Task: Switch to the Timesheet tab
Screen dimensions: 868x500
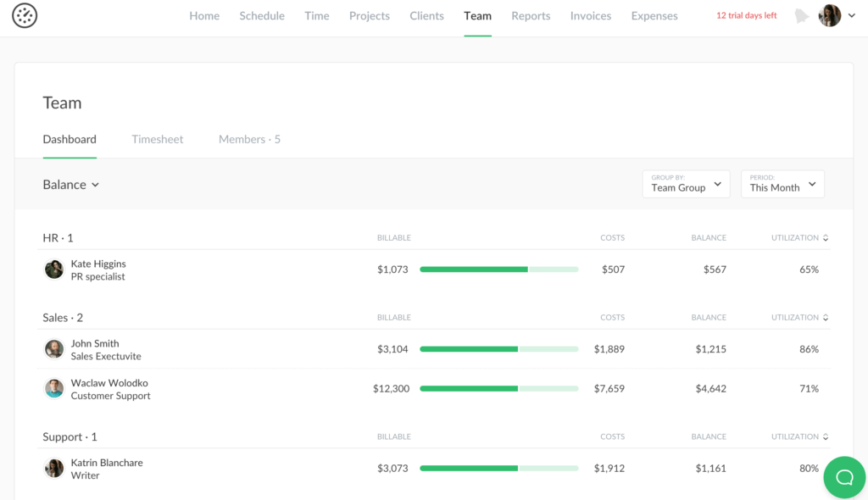Action: pyautogui.click(x=157, y=139)
